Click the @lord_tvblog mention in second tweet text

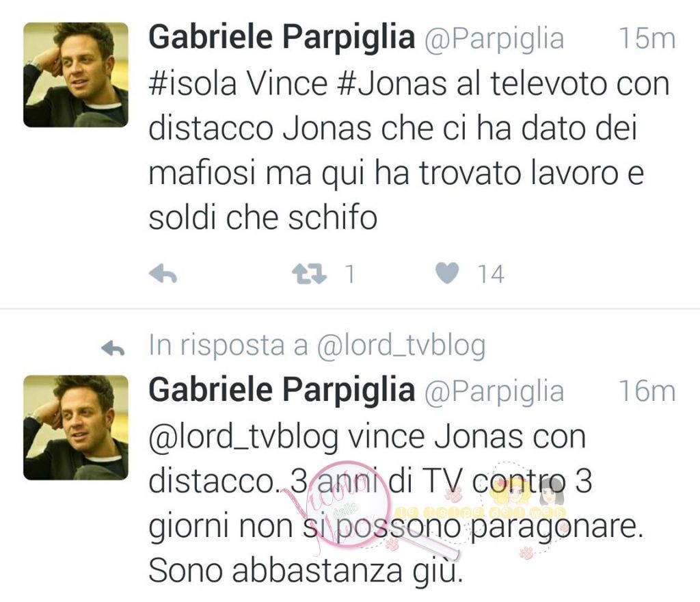click(243, 438)
